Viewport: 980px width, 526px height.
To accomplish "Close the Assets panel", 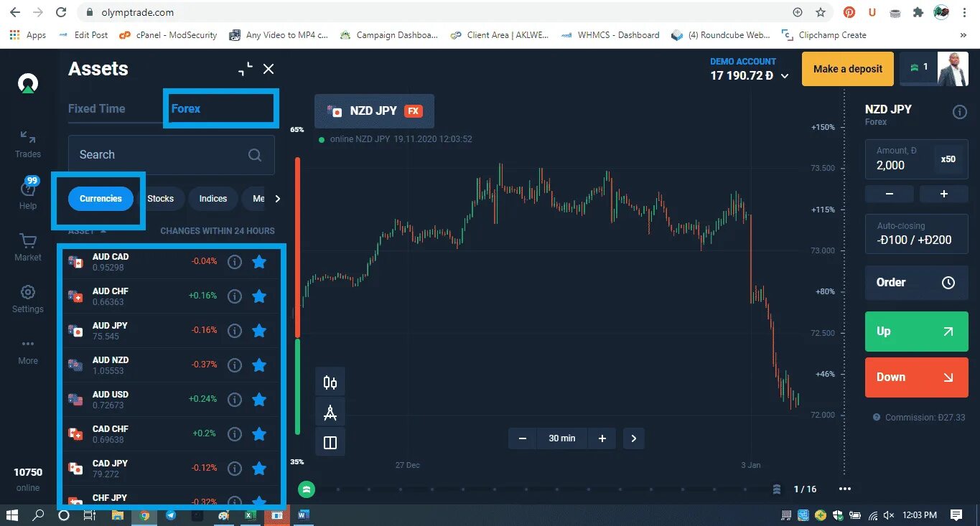I will 269,69.
